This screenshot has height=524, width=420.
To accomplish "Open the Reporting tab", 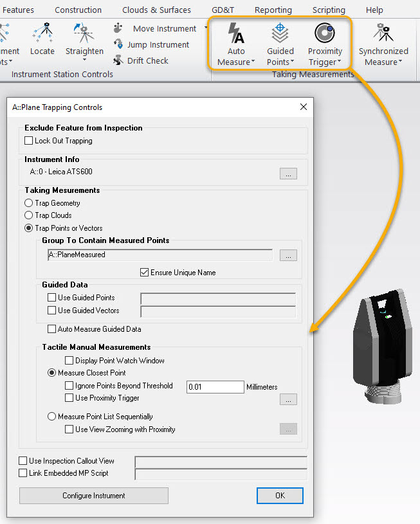I will 273,10.
